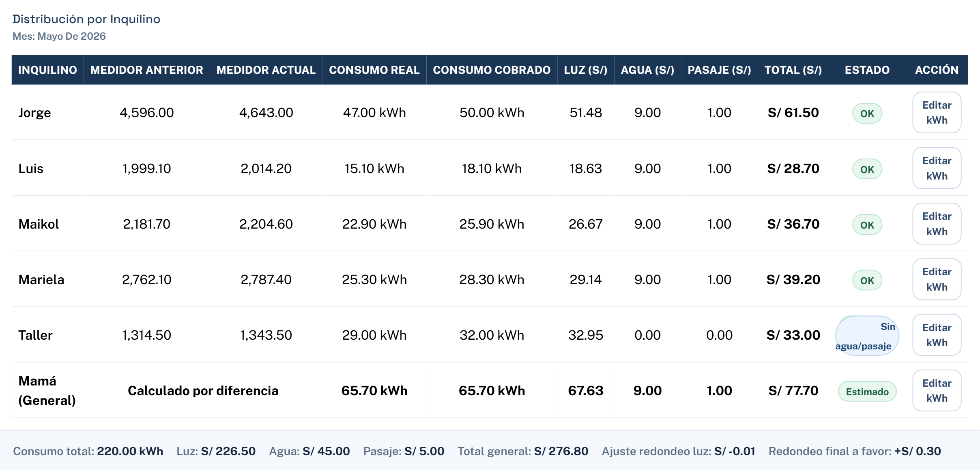Click Mariela's OK status badge
980x471 pixels.
pyautogui.click(x=867, y=280)
